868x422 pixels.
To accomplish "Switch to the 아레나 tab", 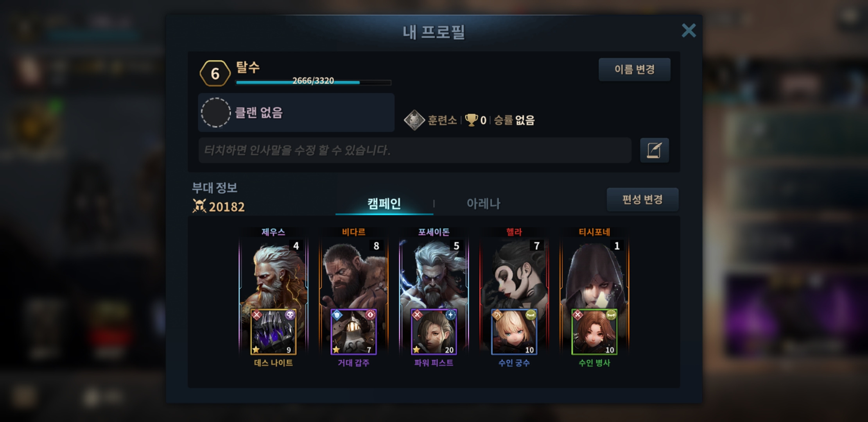I will [x=483, y=204].
